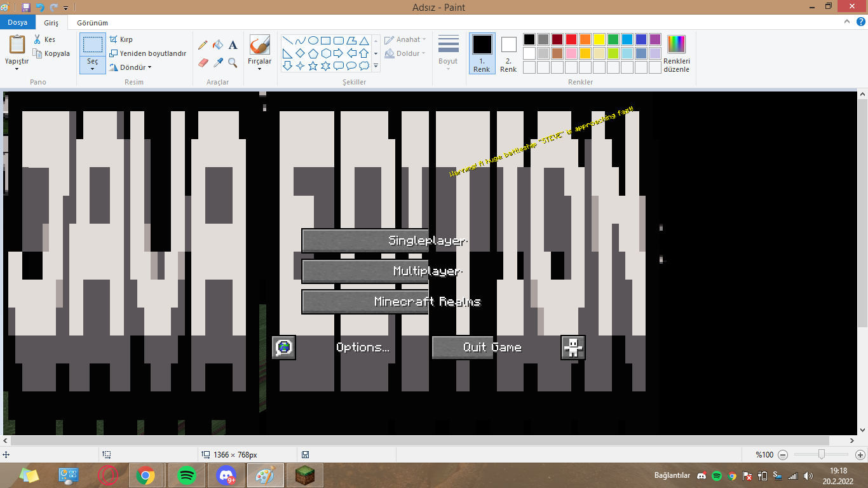This screenshot has height=488, width=868.
Task: Select the Pencil tool
Action: [x=203, y=45]
